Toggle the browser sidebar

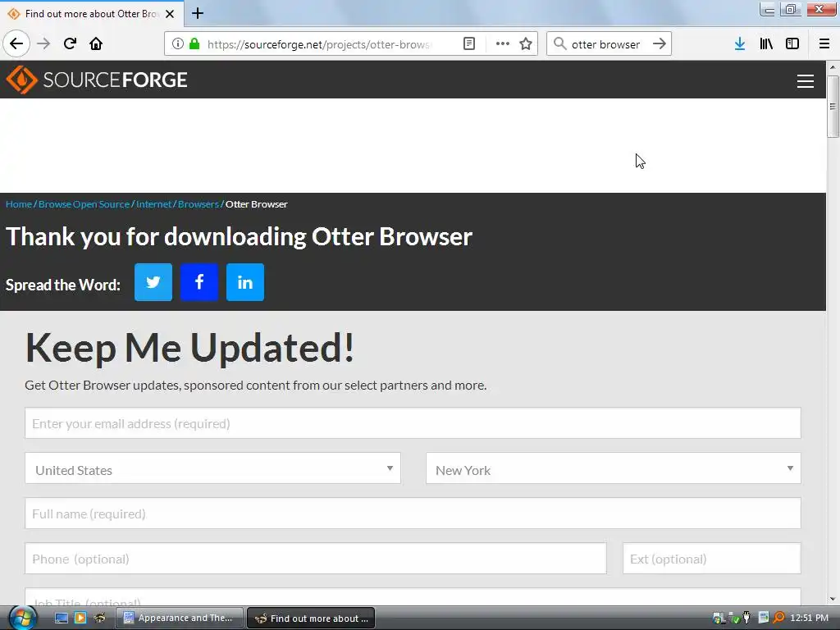click(x=792, y=44)
